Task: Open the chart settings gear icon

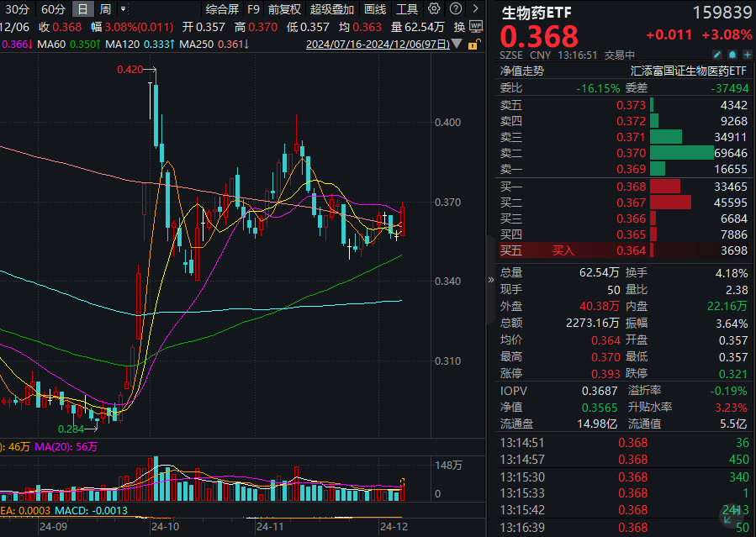Action: point(434,8)
